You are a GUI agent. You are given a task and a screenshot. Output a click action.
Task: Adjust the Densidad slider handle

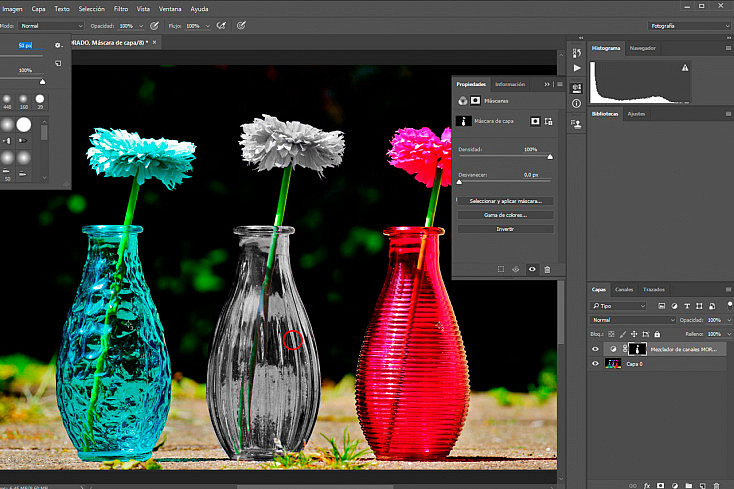(550, 157)
